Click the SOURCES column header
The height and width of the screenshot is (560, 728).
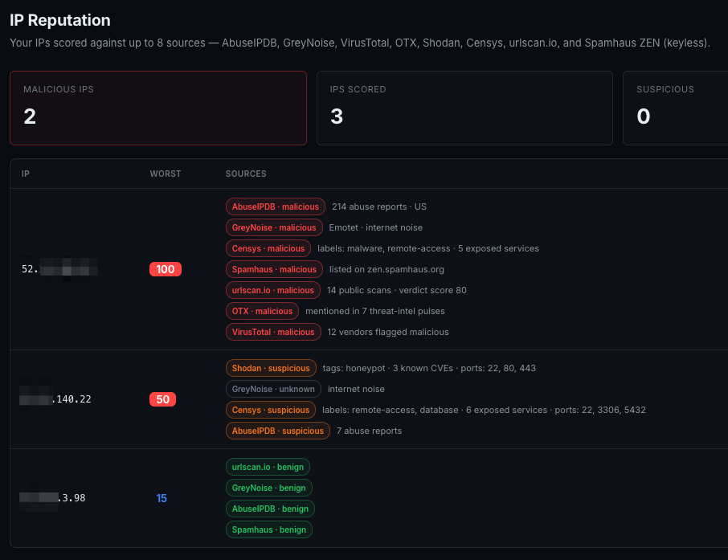(x=246, y=174)
